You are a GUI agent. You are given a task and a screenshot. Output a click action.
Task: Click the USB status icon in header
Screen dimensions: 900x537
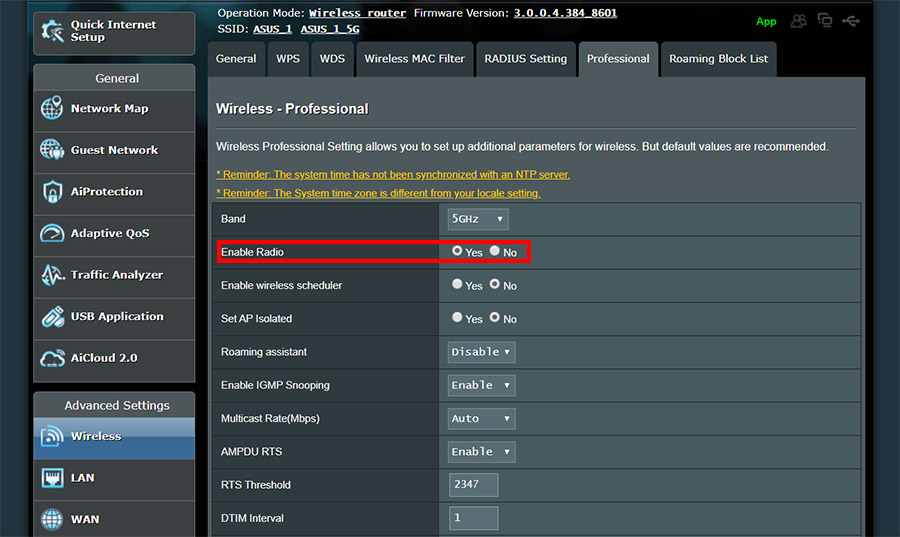(x=851, y=21)
